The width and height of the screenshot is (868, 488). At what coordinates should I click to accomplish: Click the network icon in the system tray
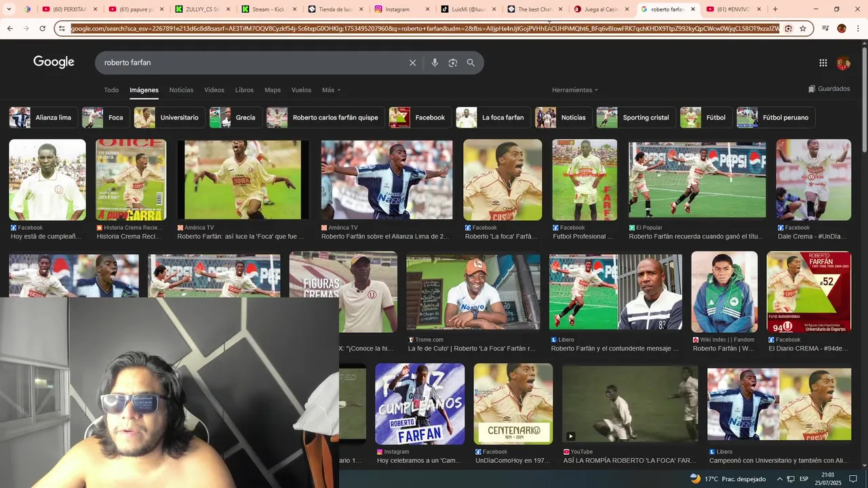pyautogui.click(x=791, y=479)
